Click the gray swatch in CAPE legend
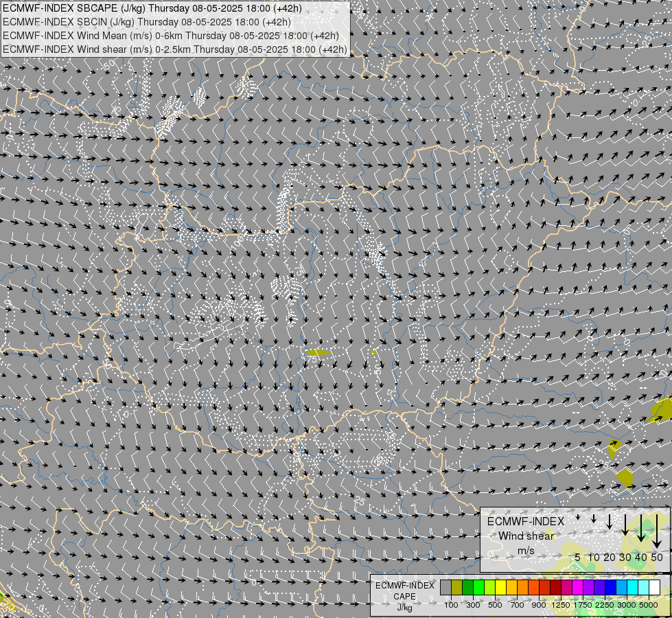Image resolution: width=672 pixels, height=618 pixels. [x=445, y=587]
